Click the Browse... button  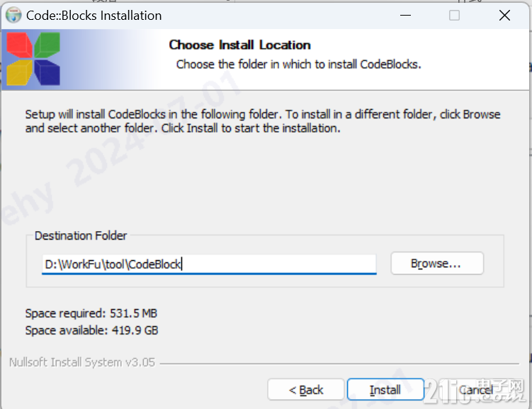point(437,264)
